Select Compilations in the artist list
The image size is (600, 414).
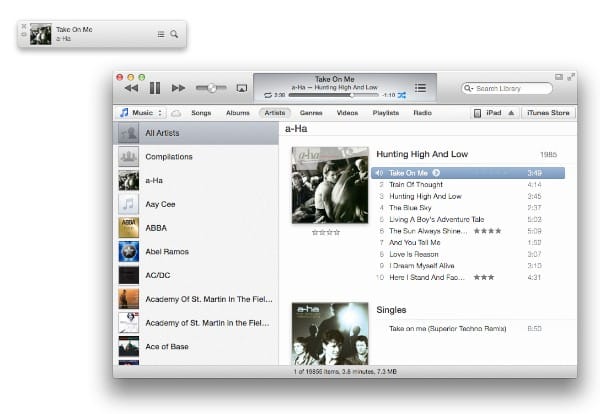pyautogui.click(x=196, y=157)
